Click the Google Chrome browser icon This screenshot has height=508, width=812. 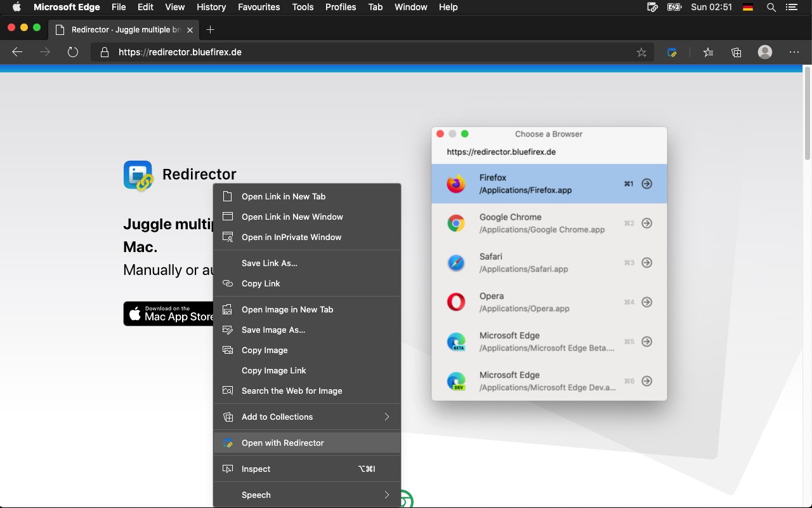click(455, 224)
